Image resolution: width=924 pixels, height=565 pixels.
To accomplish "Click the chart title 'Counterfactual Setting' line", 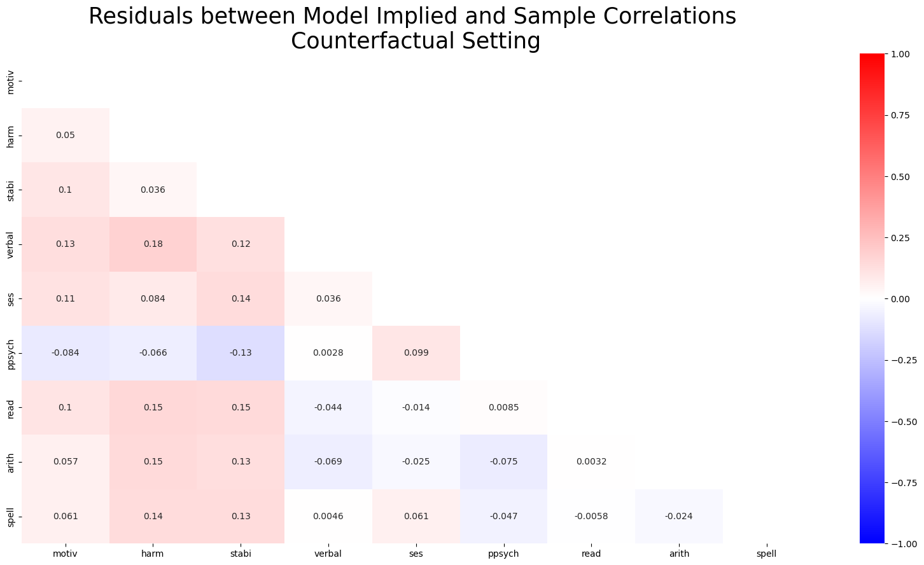I will (x=416, y=41).
